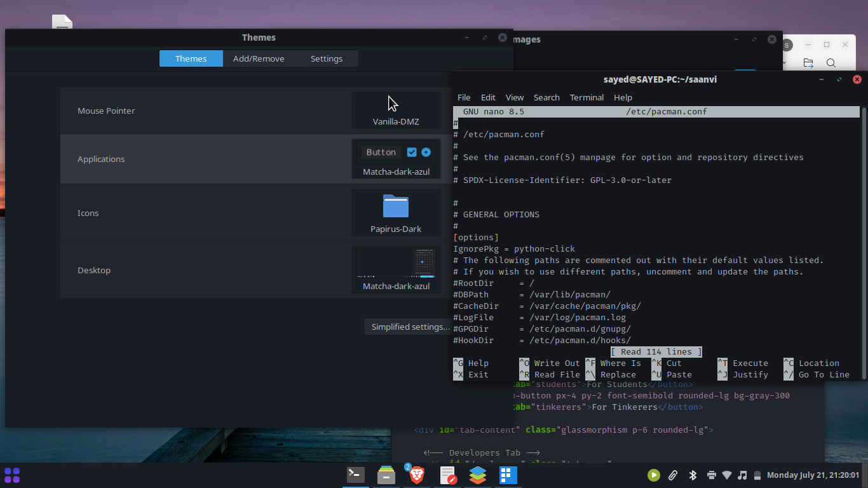Open the text editor taskbar icon

448,475
